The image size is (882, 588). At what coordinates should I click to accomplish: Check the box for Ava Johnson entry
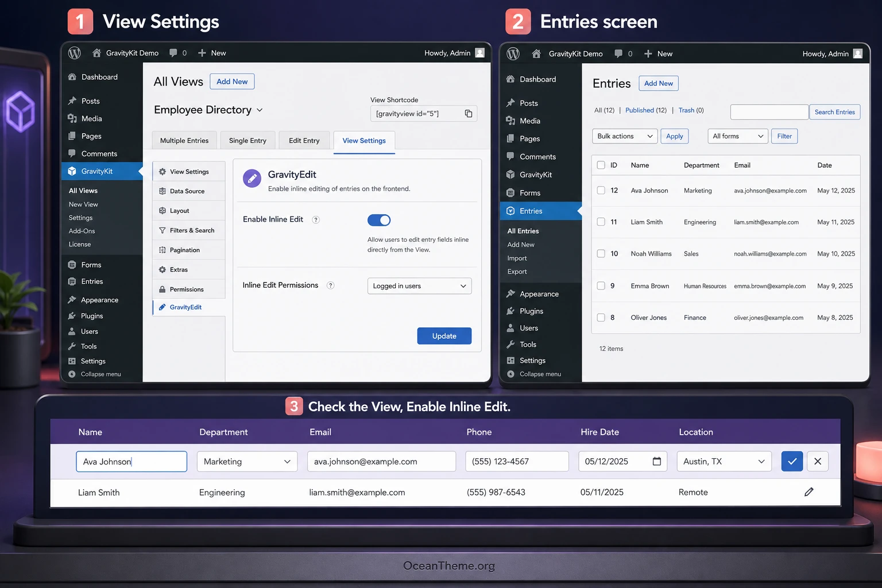click(x=601, y=191)
